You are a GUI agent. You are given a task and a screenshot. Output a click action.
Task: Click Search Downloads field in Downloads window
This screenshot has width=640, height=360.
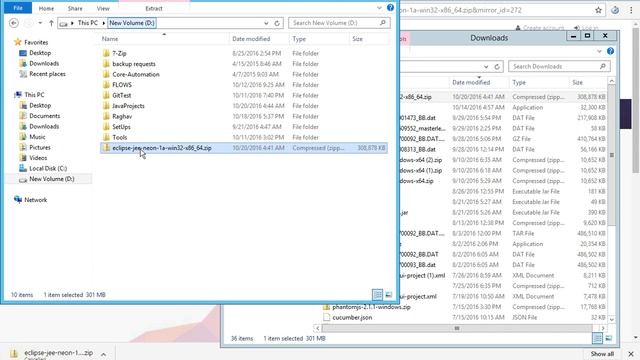click(559, 67)
